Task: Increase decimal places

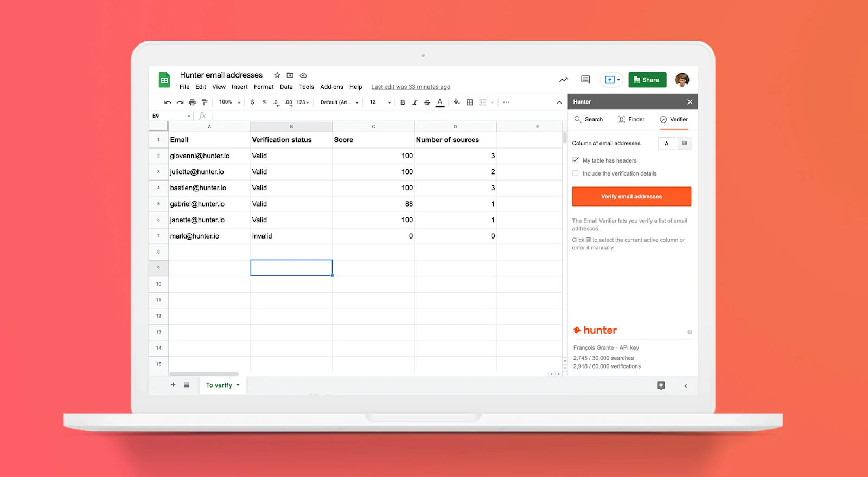Action: pyautogui.click(x=288, y=102)
